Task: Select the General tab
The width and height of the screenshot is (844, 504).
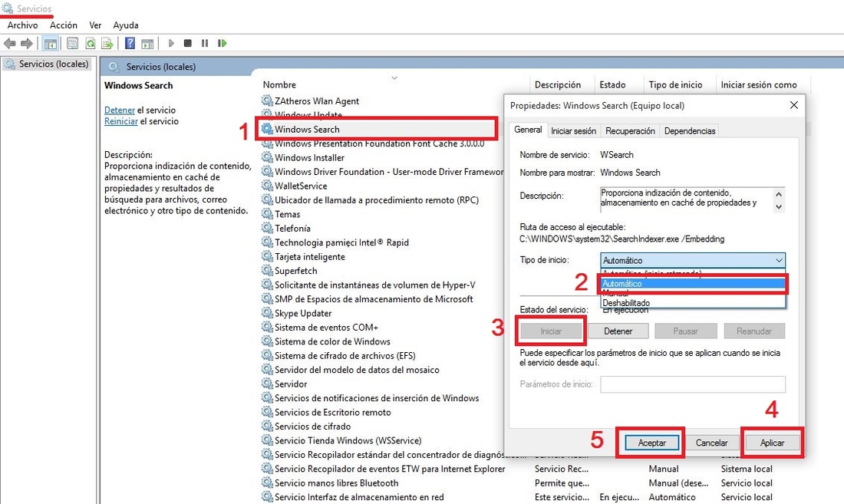Action: coord(528,130)
